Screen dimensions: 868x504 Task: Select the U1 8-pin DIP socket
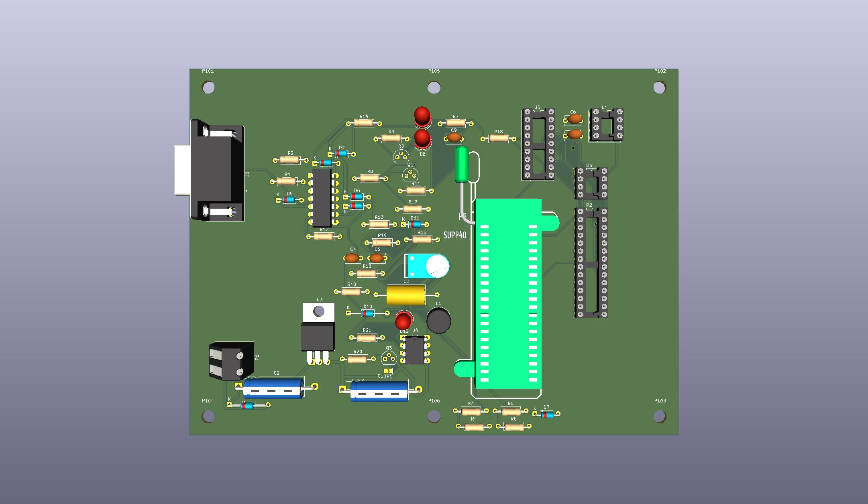607,124
